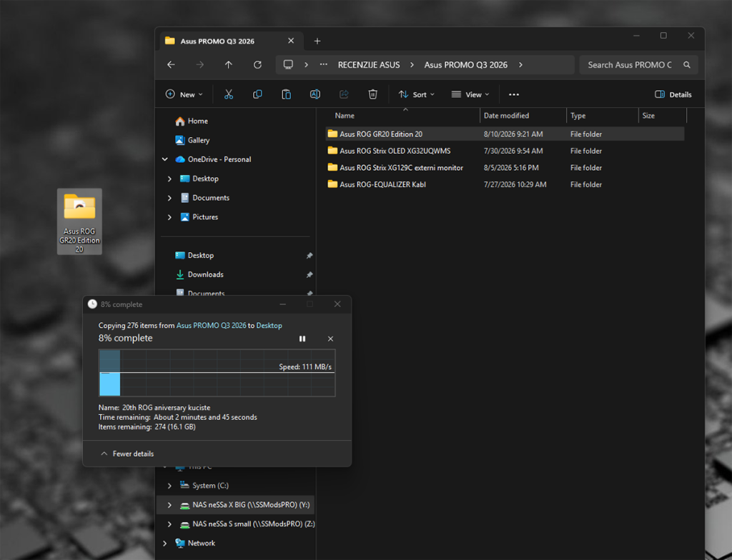Click the copy speed progress graph
This screenshot has height=560, width=732.
(x=217, y=373)
